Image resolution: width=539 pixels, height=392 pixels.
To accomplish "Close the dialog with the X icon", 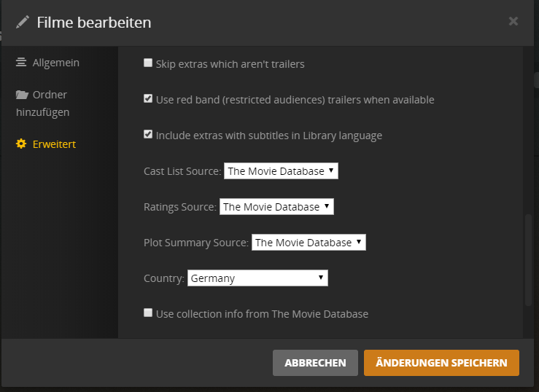I will tap(513, 21).
